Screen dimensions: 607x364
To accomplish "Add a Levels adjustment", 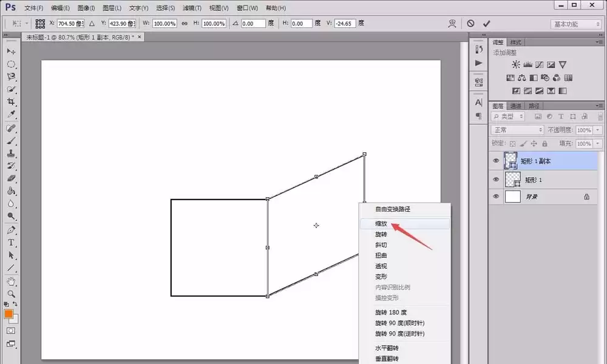I will click(527, 64).
